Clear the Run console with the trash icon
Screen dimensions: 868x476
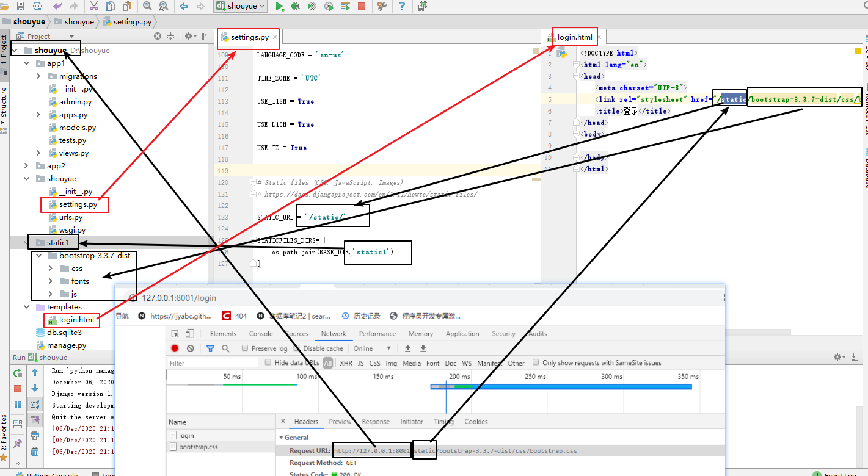(x=35, y=452)
